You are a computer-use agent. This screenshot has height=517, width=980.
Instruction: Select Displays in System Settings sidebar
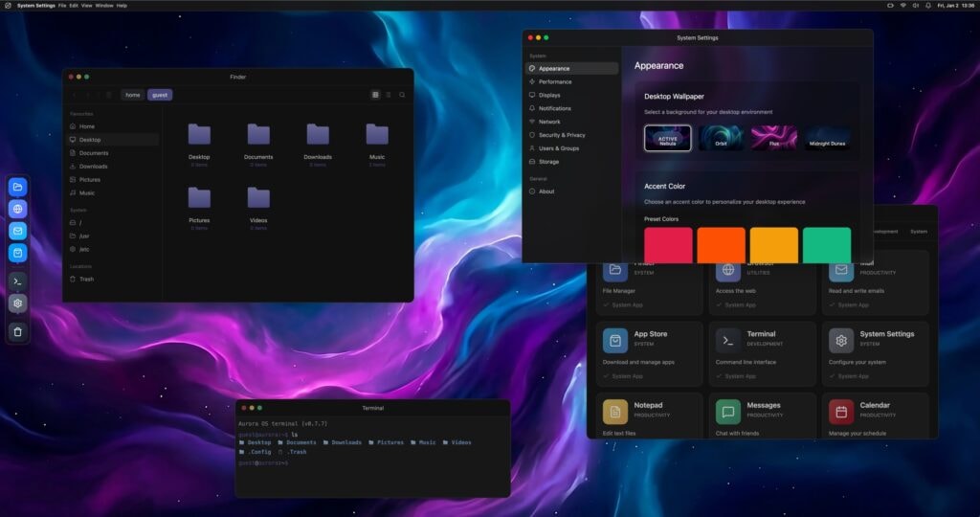pos(549,95)
